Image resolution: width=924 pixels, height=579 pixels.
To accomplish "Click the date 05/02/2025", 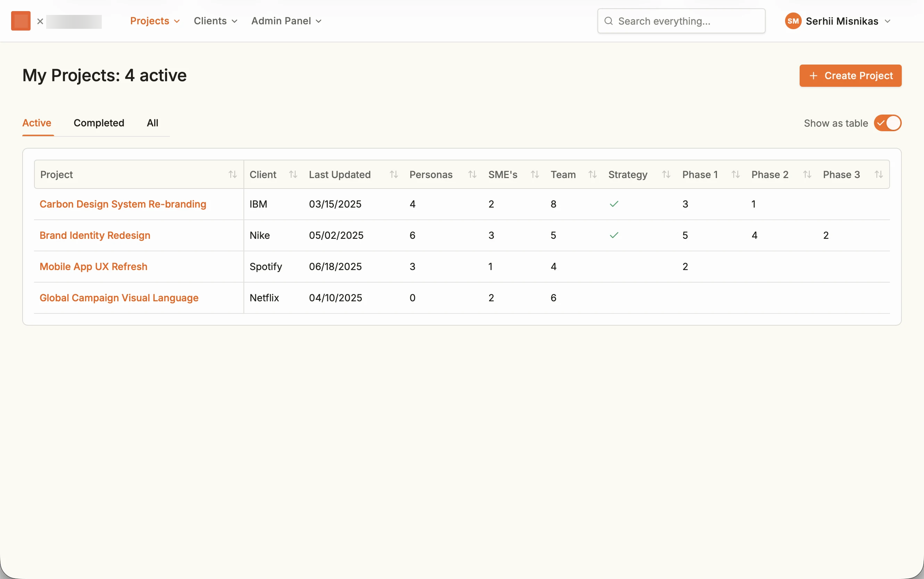I will coord(336,235).
